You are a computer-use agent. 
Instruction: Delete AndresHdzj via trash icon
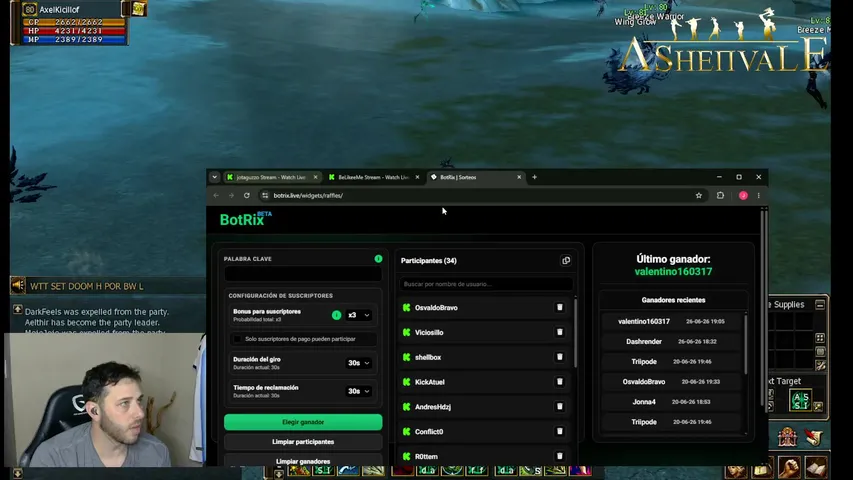pyautogui.click(x=559, y=407)
